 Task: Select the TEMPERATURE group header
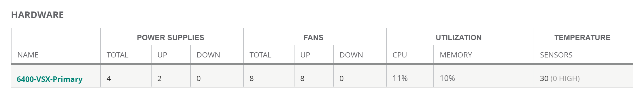point(582,38)
